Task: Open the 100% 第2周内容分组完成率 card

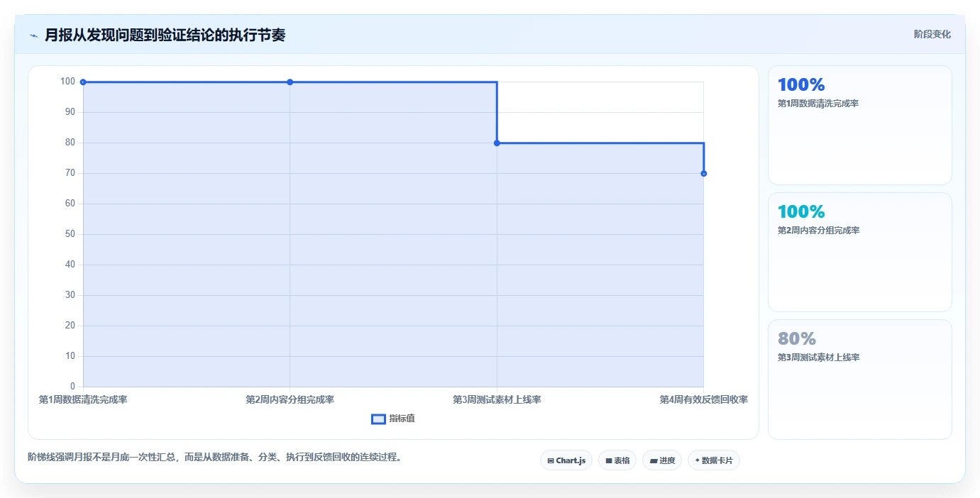Action: [x=860, y=253]
